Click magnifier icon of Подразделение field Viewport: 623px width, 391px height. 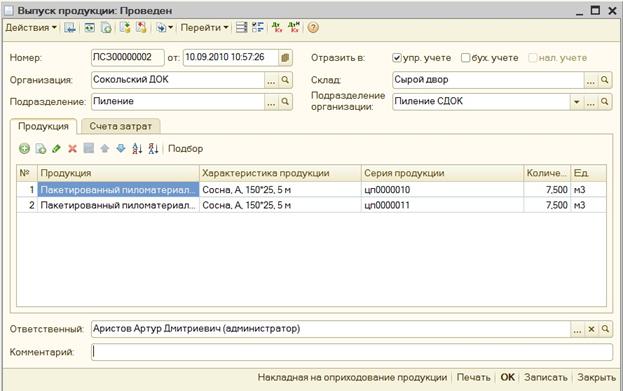285,102
